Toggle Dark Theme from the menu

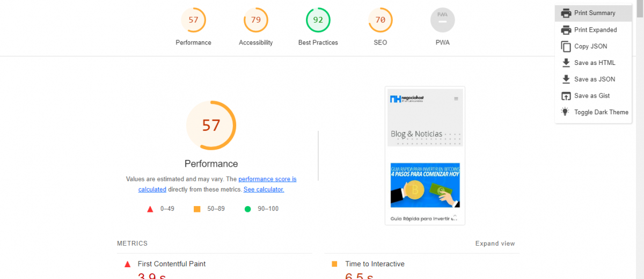coord(601,112)
